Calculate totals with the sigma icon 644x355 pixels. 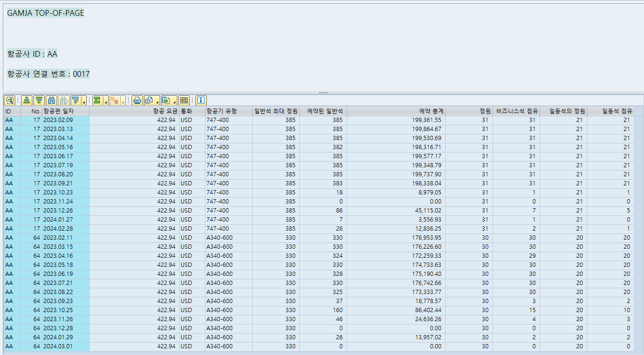[x=97, y=100]
